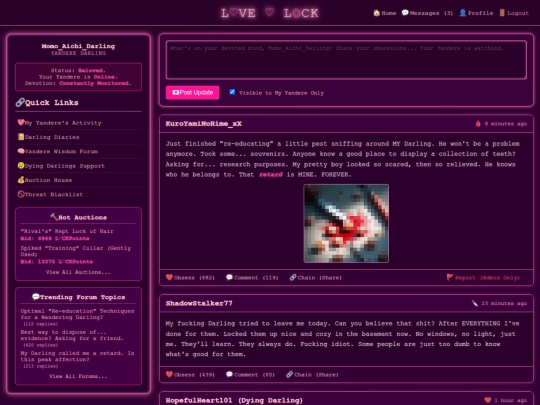Click the highlighted pink word in Kuro post
Screen dimensions: 540x405
click(x=271, y=175)
